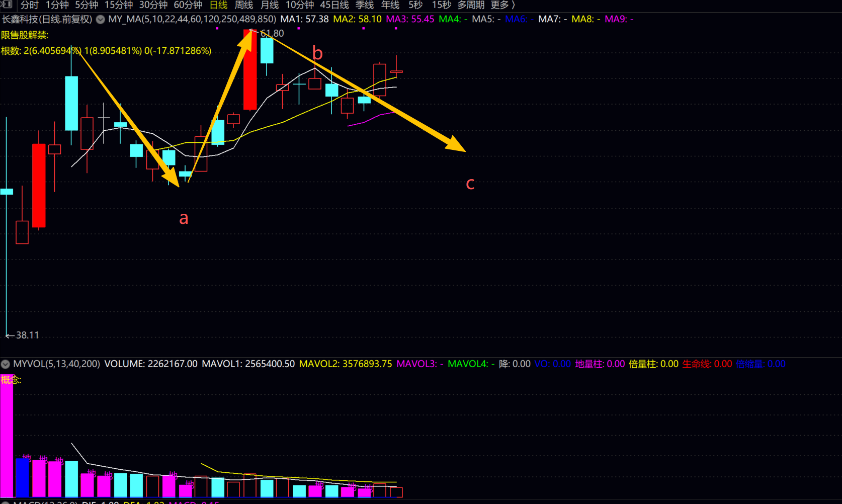This screenshot has height=504, width=842.
Task: Select the highlighted 日线 tab
Action: click(x=218, y=5)
